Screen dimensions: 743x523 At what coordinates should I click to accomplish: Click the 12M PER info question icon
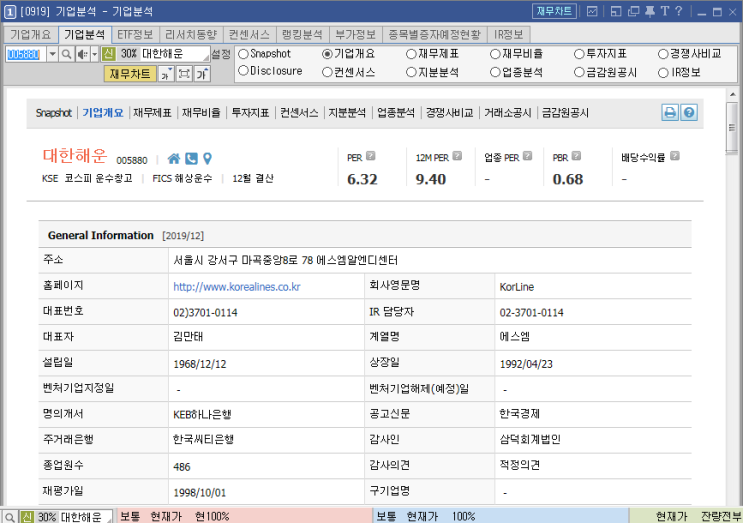[457, 156]
